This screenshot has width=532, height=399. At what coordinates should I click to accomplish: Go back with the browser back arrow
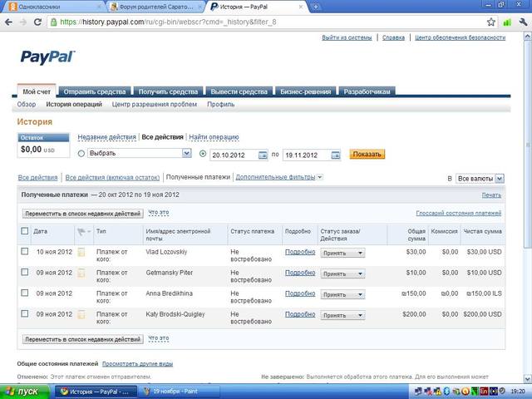(8, 22)
